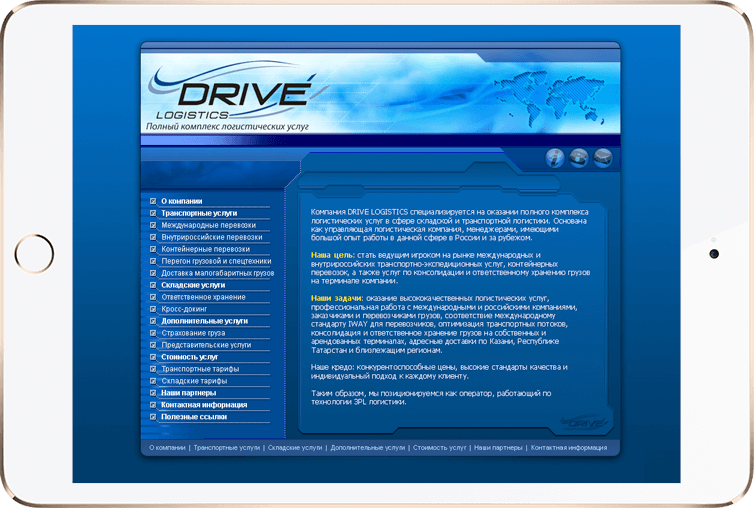Click the world map graphic in banner
The image size is (754, 508).
click(549, 98)
